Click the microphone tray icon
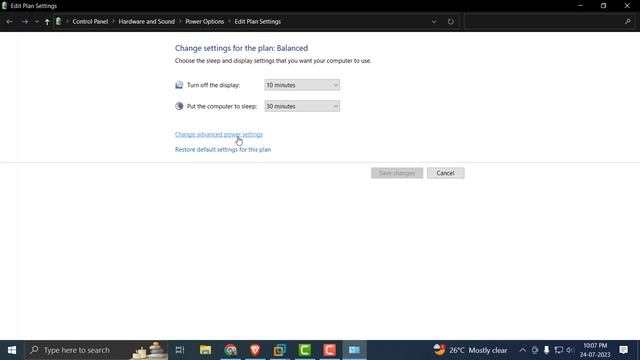Screen dimensions: 640x360 547,350
